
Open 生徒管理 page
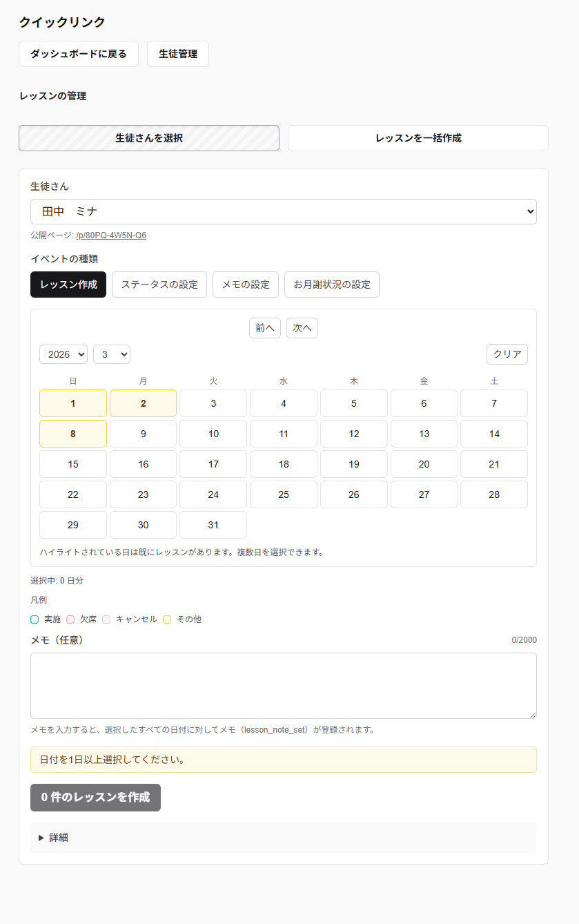[178, 54]
